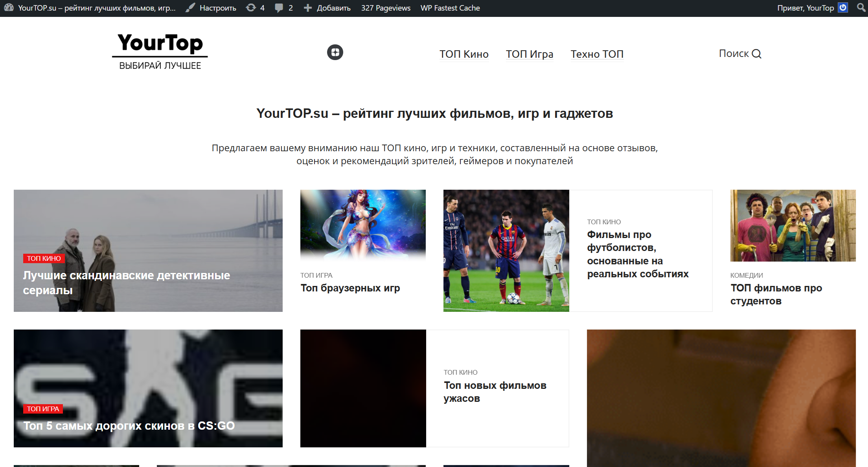Click the students comedy movie thumbnail
This screenshot has width=868, height=467.
[793, 225]
